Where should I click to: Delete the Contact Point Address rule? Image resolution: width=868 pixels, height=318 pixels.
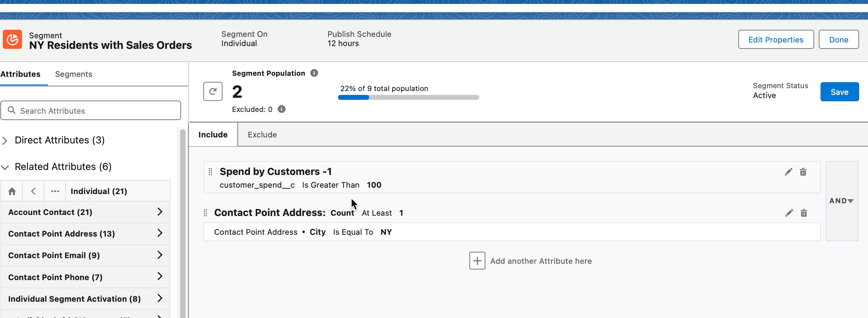(804, 213)
